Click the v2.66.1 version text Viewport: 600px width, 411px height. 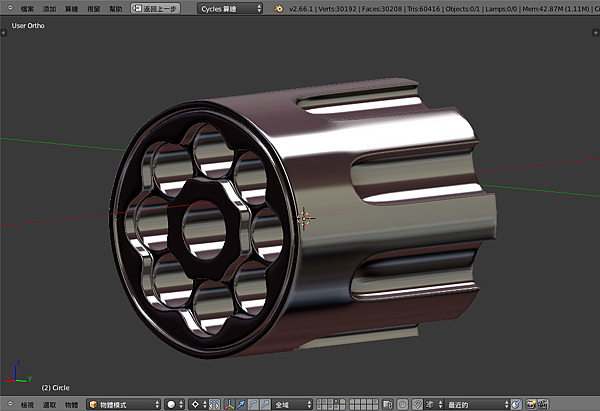(301, 8)
